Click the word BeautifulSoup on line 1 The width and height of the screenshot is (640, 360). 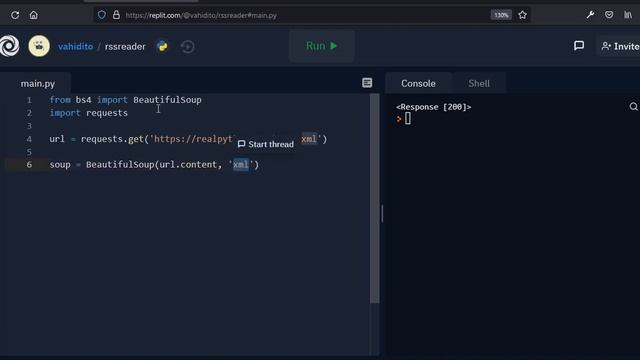click(x=167, y=100)
